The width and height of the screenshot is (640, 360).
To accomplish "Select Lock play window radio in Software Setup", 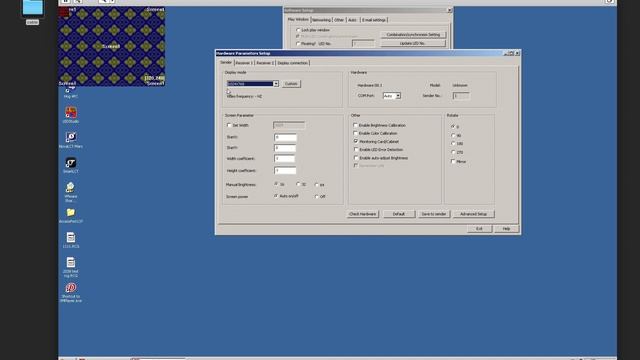I will pos(298,30).
